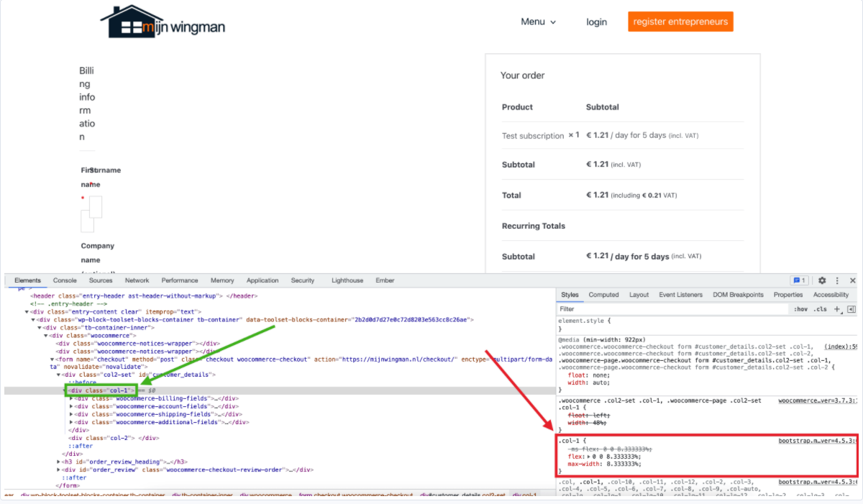Click the New Style Rule plus icon
863x504 pixels.
[x=836, y=309]
